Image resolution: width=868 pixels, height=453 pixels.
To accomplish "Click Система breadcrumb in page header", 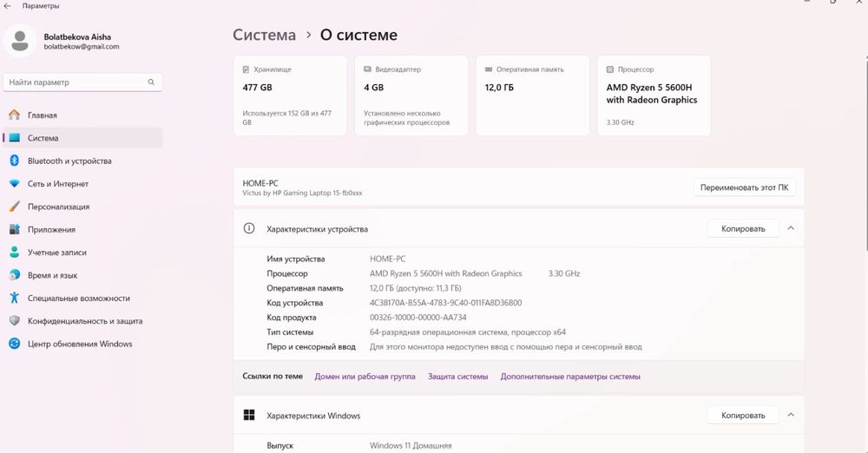I will click(264, 36).
